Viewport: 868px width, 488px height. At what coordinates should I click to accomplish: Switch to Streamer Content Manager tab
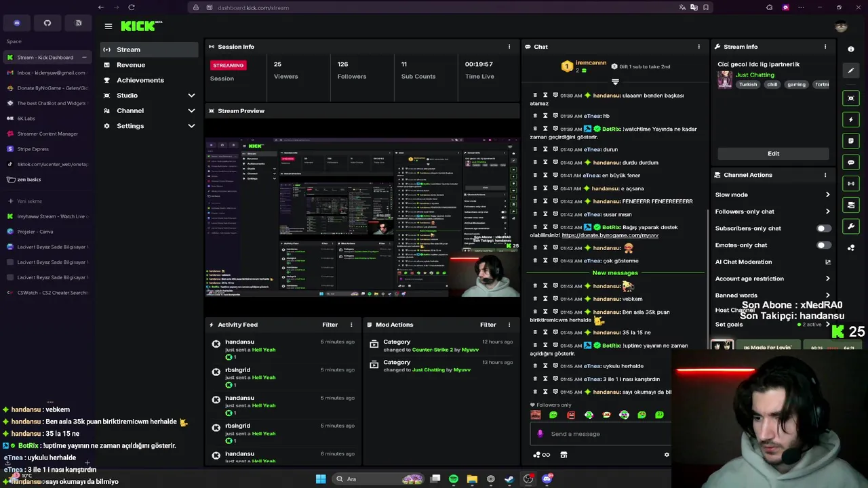(46, 134)
